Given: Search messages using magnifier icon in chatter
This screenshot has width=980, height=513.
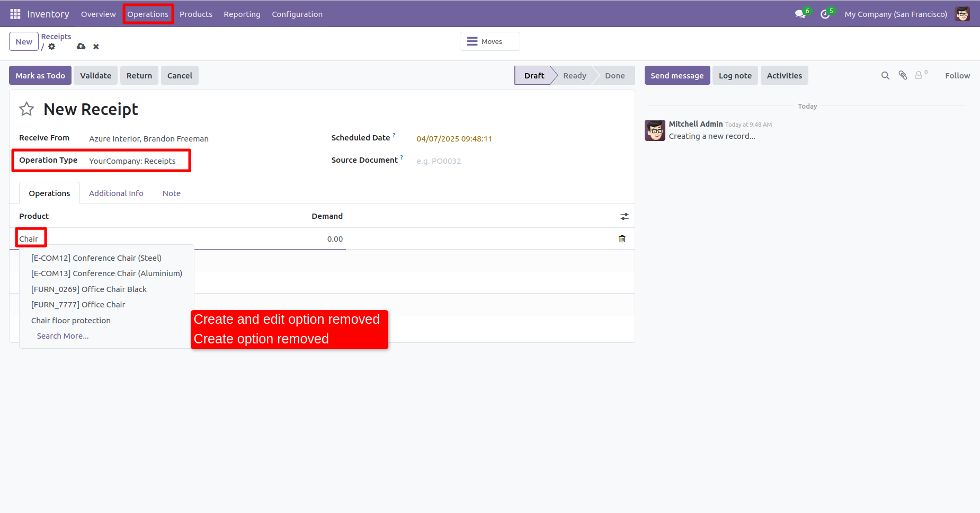Looking at the screenshot, I should tap(885, 76).
